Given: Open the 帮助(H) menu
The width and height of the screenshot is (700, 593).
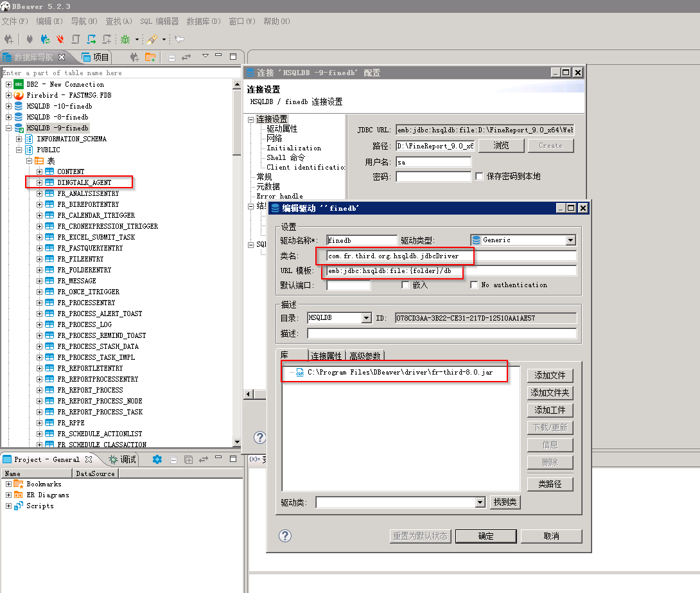Looking at the screenshot, I should (x=277, y=21).
